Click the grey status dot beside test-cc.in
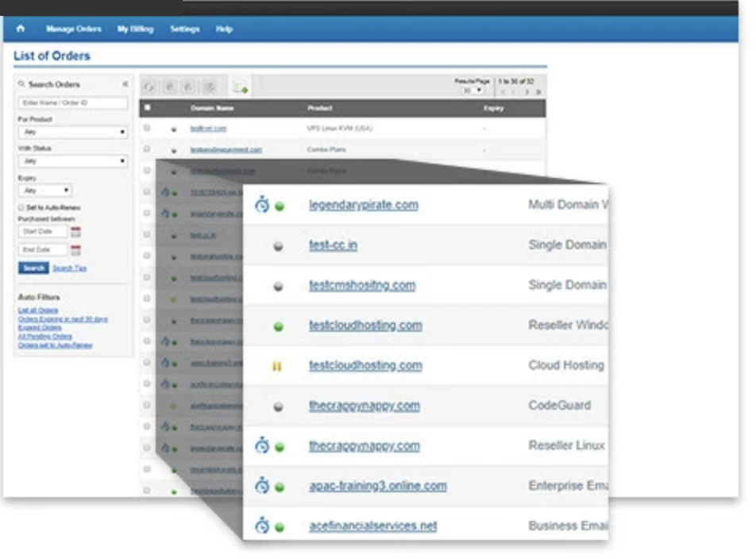 click(x=278, y=246)
